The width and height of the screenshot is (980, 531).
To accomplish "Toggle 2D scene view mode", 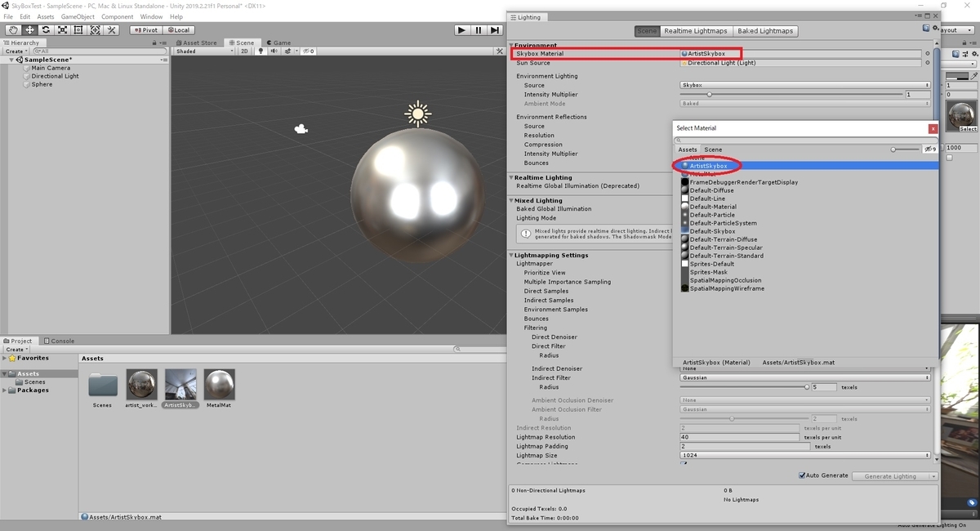I will 244,51.
